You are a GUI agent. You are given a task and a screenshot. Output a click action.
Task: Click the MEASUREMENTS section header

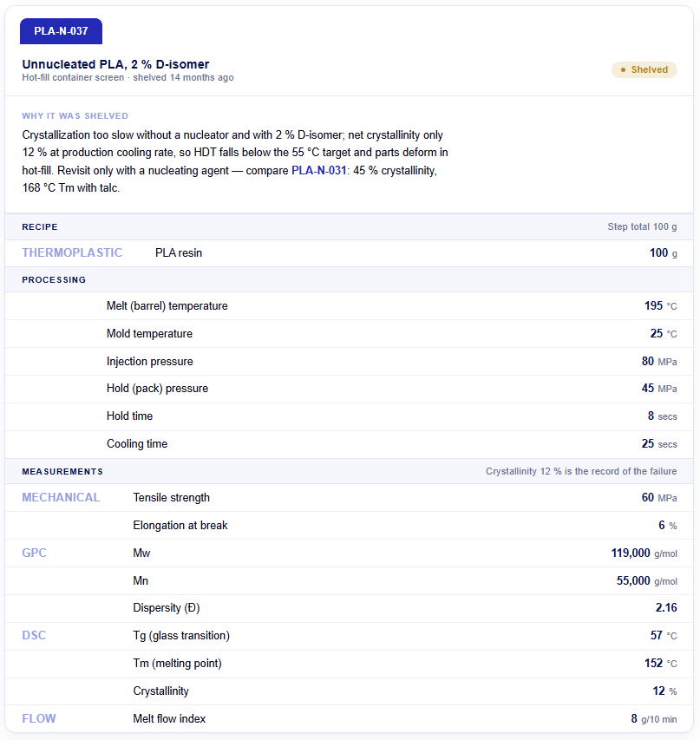(x=62, y=471)
